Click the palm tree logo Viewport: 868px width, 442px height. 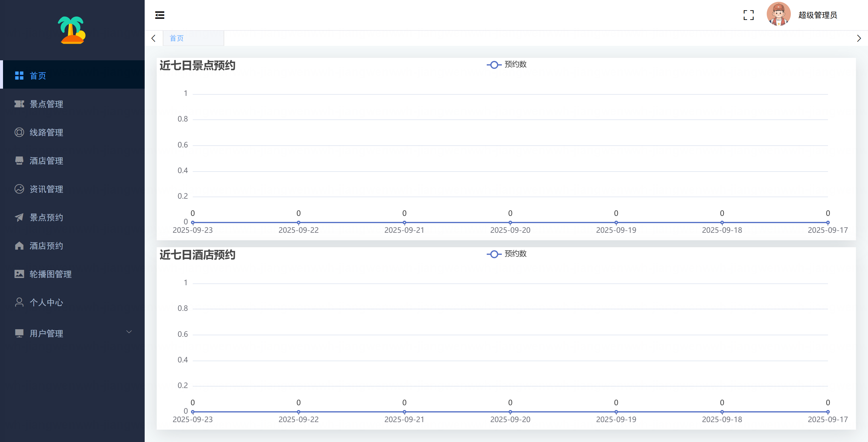[x=72, y=30]
